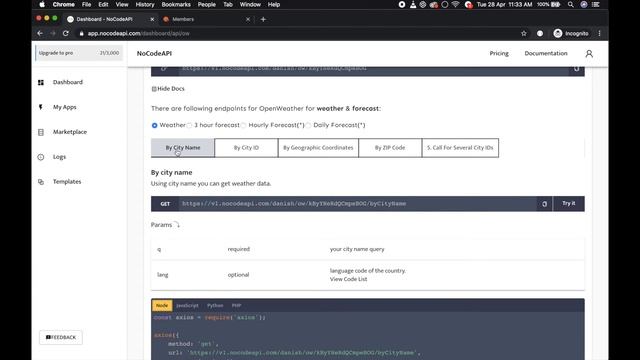Open macOS Spotlight search
The image size is (640, 360).
[571, 4]
